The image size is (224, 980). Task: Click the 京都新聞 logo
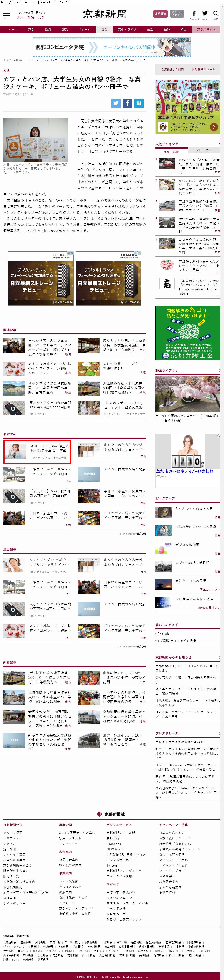point(104,14)
